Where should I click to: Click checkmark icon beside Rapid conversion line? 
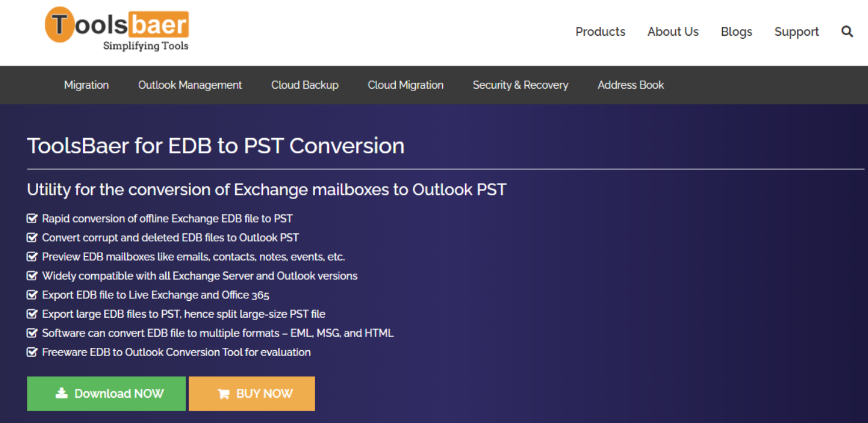[32, 219]
